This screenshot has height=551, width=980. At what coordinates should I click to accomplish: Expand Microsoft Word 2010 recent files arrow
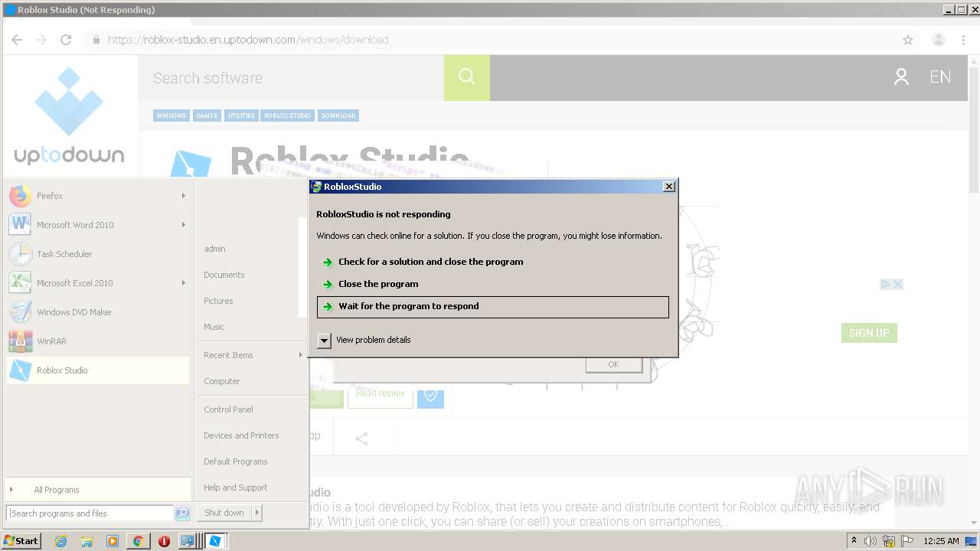183,225
